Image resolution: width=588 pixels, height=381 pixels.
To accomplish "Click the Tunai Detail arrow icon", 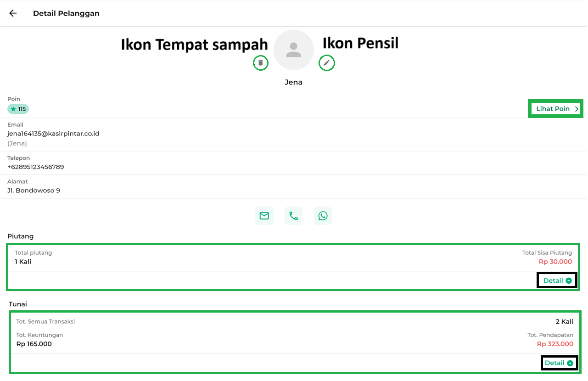I will coord(570,363).
